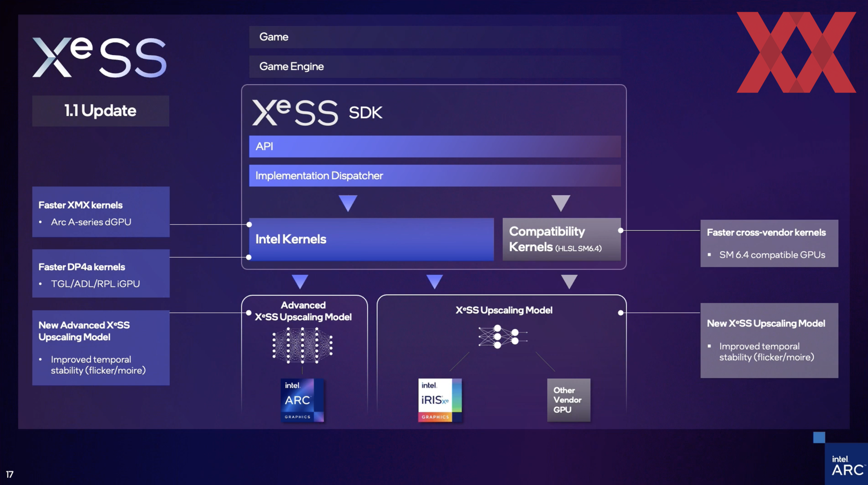This screenshot has width=868, height=485.
Task: Click the centered XeSS Upscaling Model title
Action: tap(504, 310)
